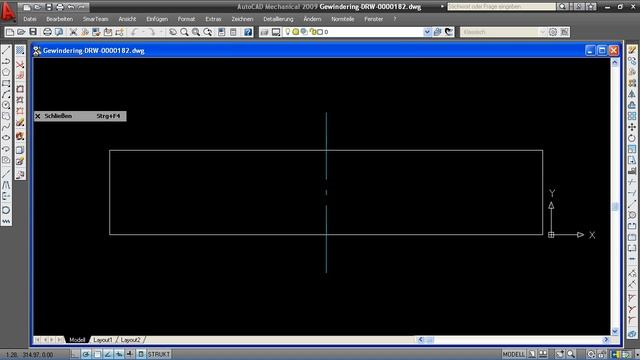Select the Zoom previous tool
Image resolution: width=640 pixels, height=360 pixels.
pyautogui.click(x=208, y=32)
